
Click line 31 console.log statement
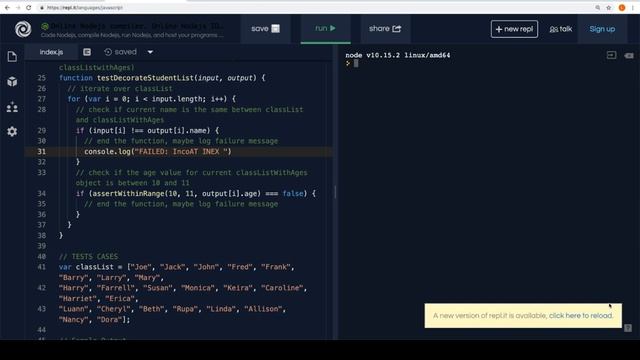(x=158, y=151)
